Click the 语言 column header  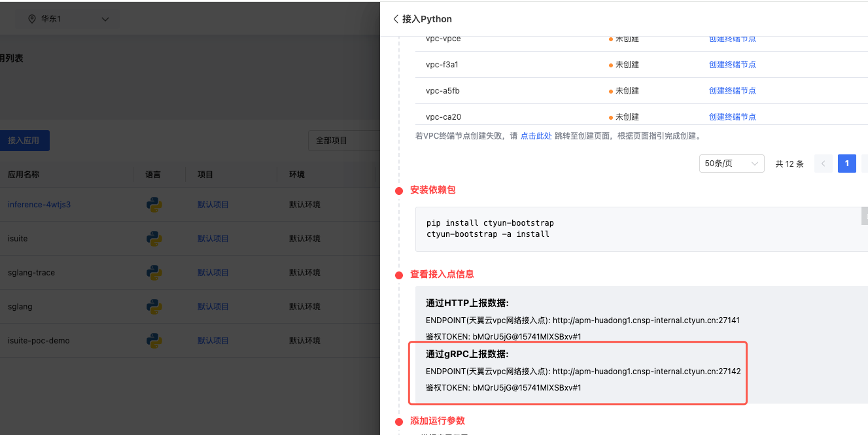point(153,175)
